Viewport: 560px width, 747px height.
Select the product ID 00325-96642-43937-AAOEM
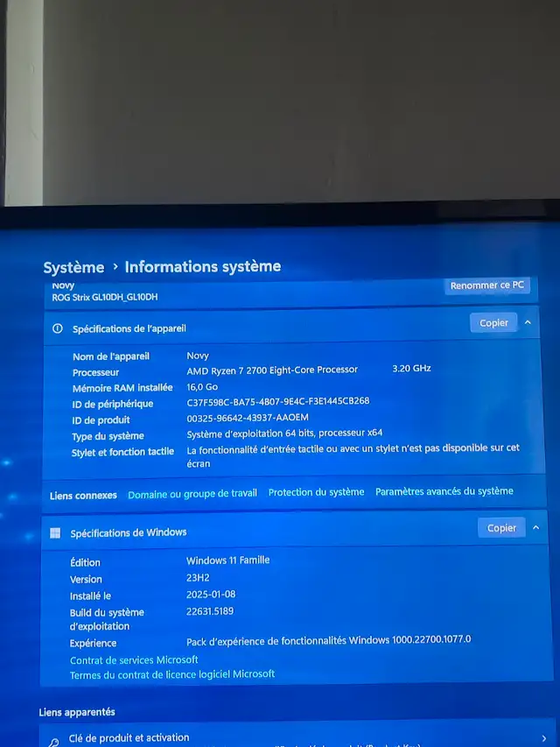[x=248, y=418]
